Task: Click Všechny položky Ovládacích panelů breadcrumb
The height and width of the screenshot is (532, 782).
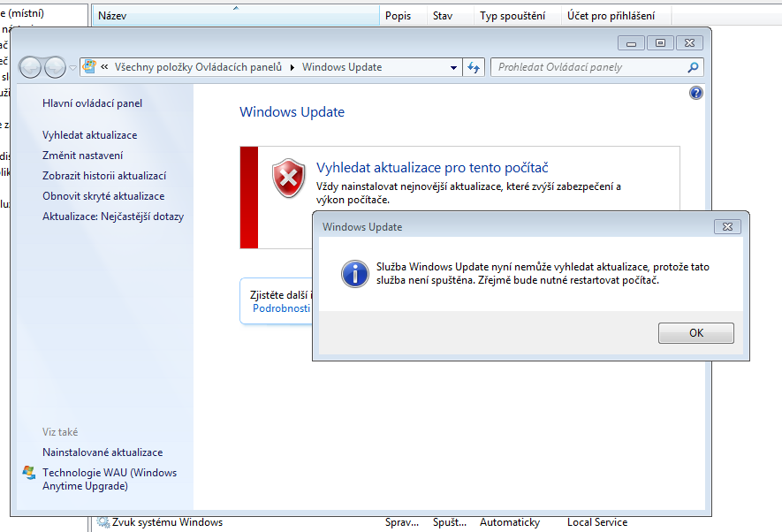Action: tap(198, 67)
